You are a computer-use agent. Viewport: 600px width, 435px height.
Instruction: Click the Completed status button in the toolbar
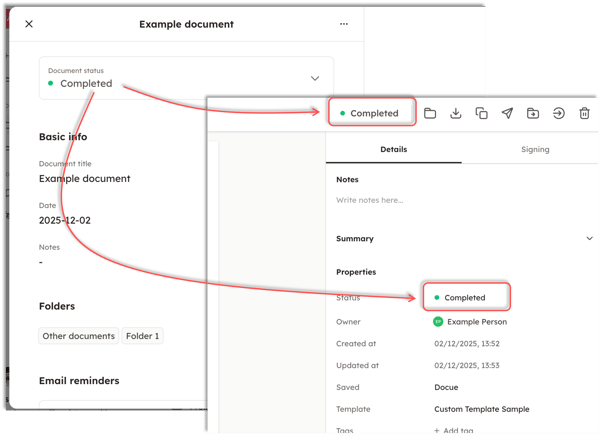point(370,113)
